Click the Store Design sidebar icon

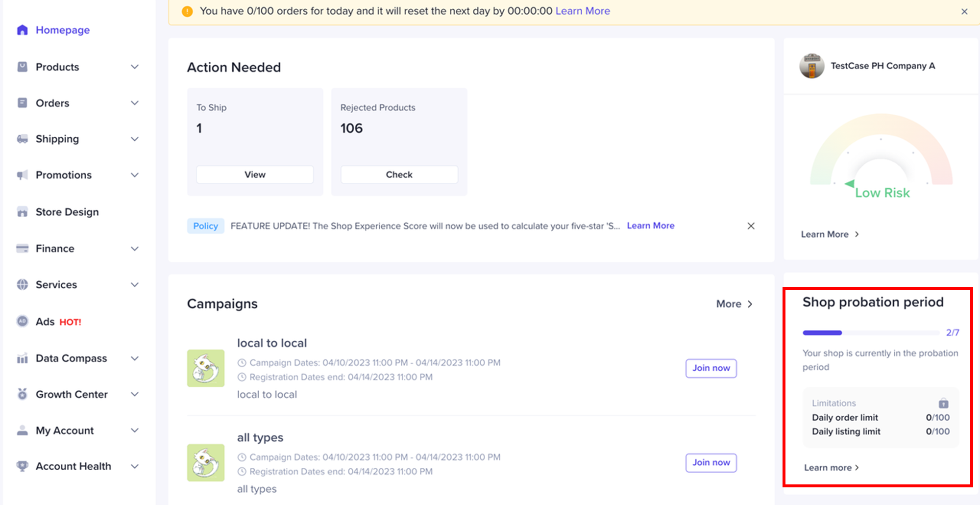point(22,212)
